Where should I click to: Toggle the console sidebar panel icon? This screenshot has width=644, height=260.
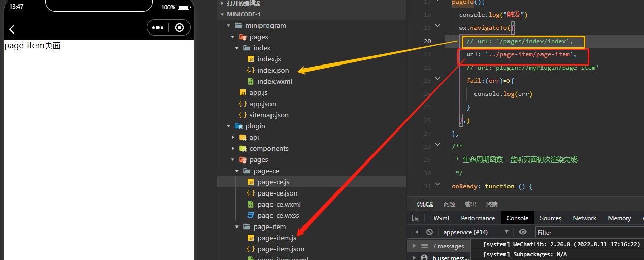[416, 232]
